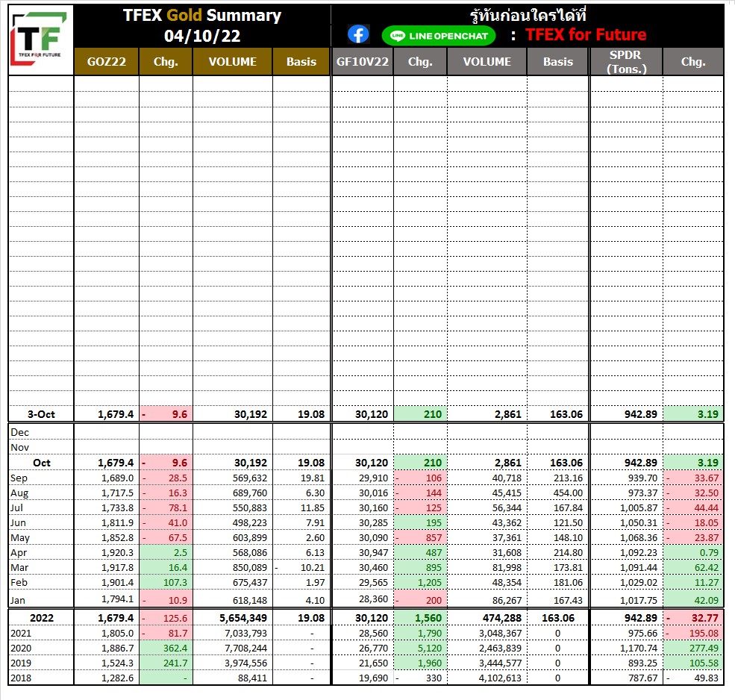This screenshot has width=735, height=700.
Task: Click the Facebook logo icon
Action: (x=358, y=34)
